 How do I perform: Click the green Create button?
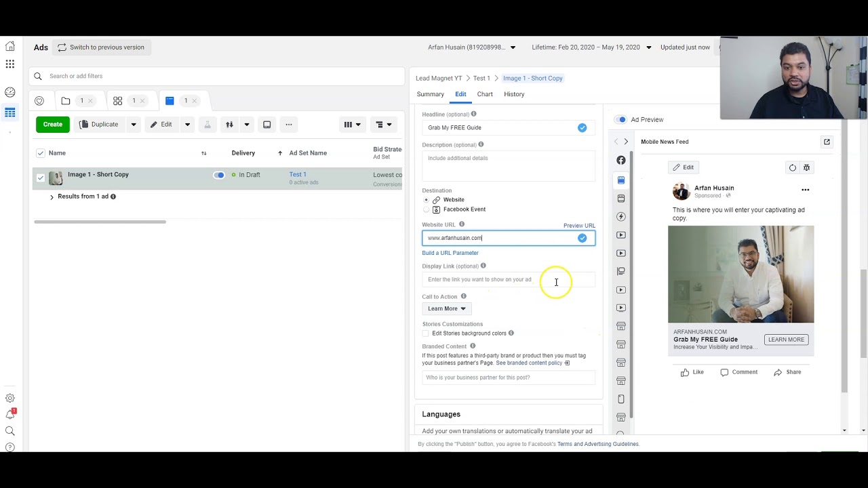[53, 125]
